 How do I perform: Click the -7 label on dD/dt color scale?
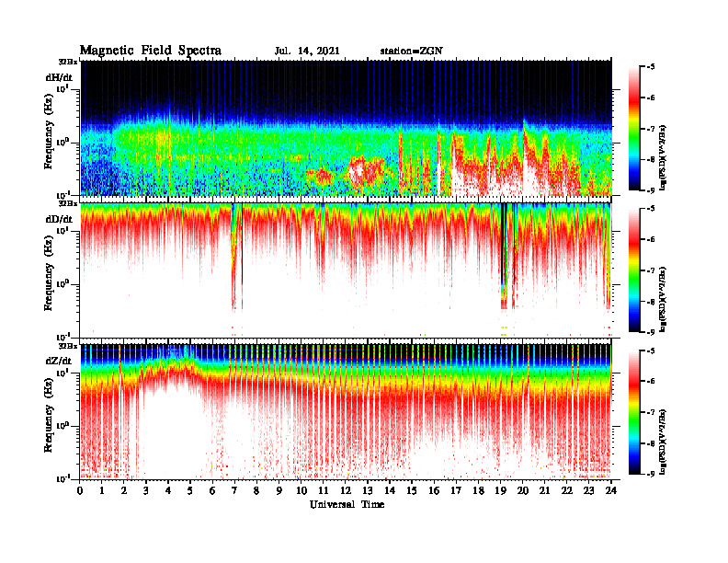(650, 270)
